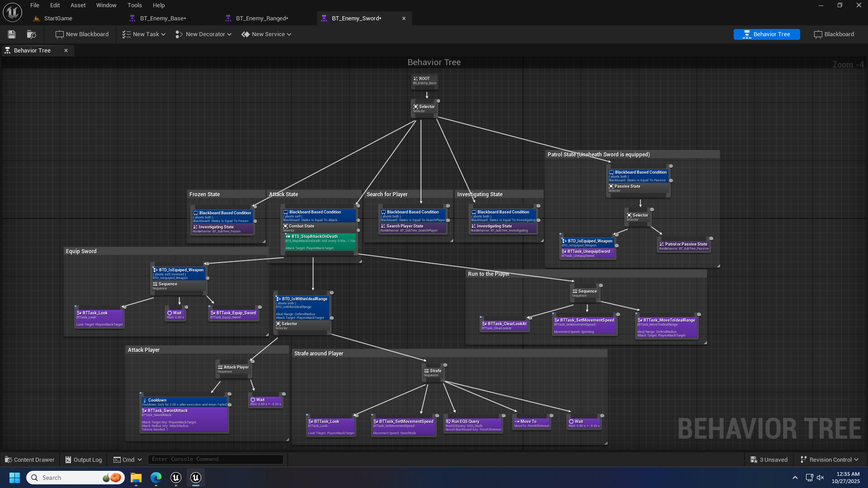Select the Frozen State comment box title
The width and height of the screenshot is (868, 488).
204,194
